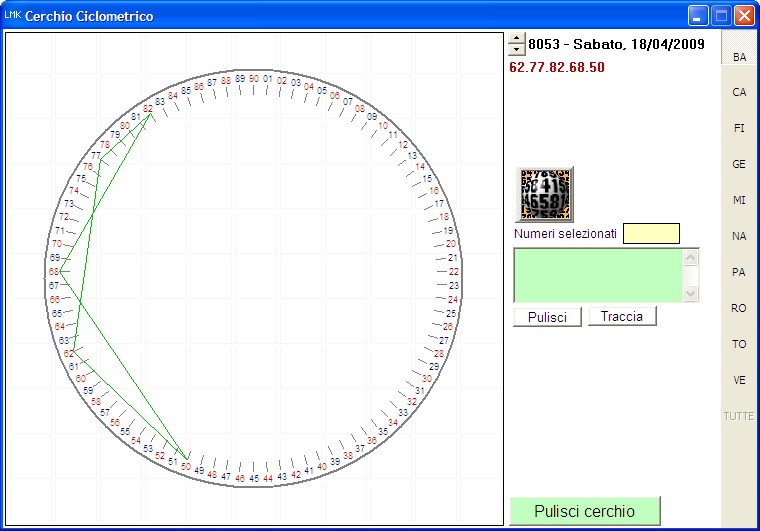Choose the MI wheel tab

click(x=739, y=200)
